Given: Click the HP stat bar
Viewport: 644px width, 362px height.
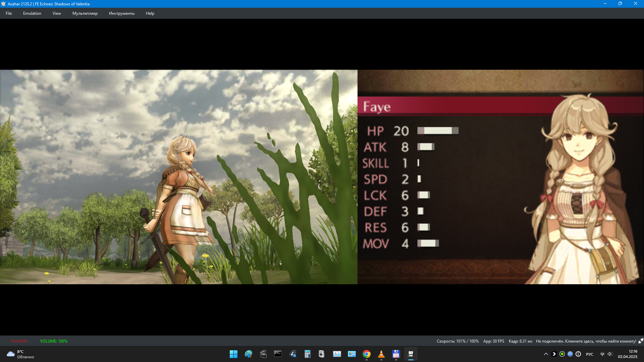Looking at the screenshot, I should (438, 131).
